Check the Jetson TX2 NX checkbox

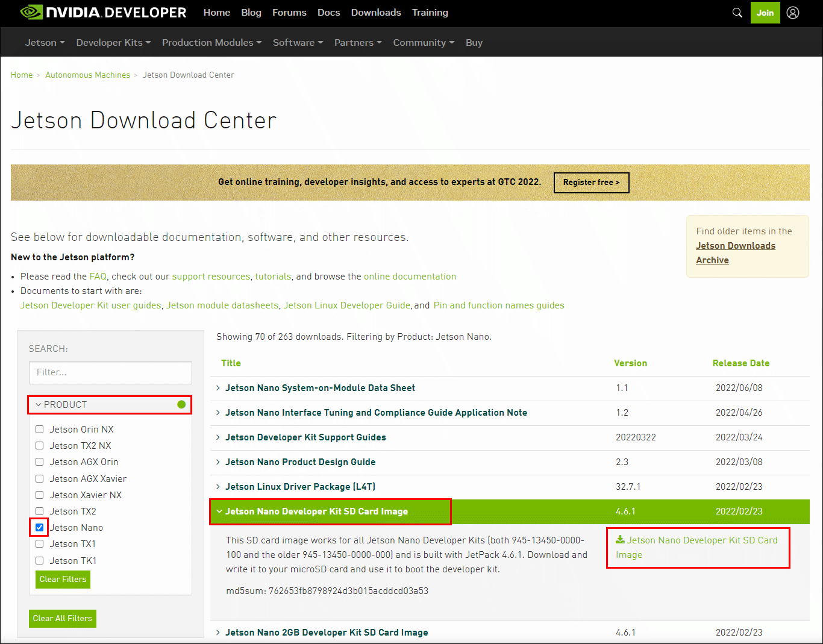point(39,446)
